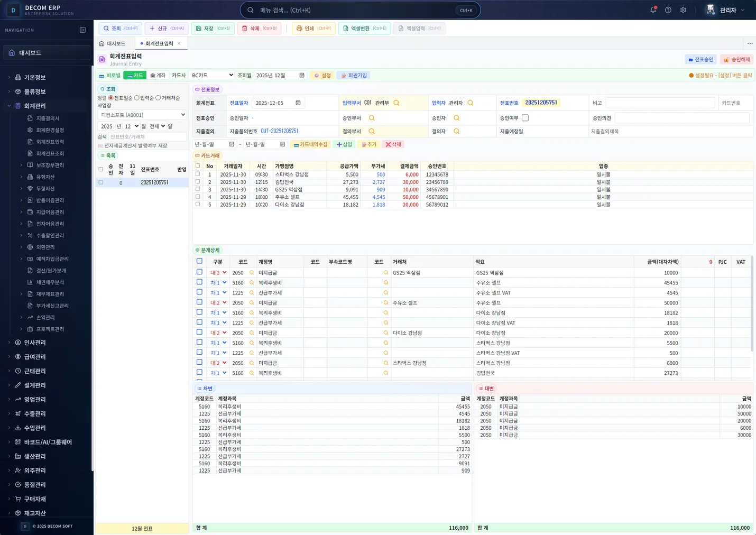
Task: Click the 카드내역수집 button
Action: tap(311, 144)
